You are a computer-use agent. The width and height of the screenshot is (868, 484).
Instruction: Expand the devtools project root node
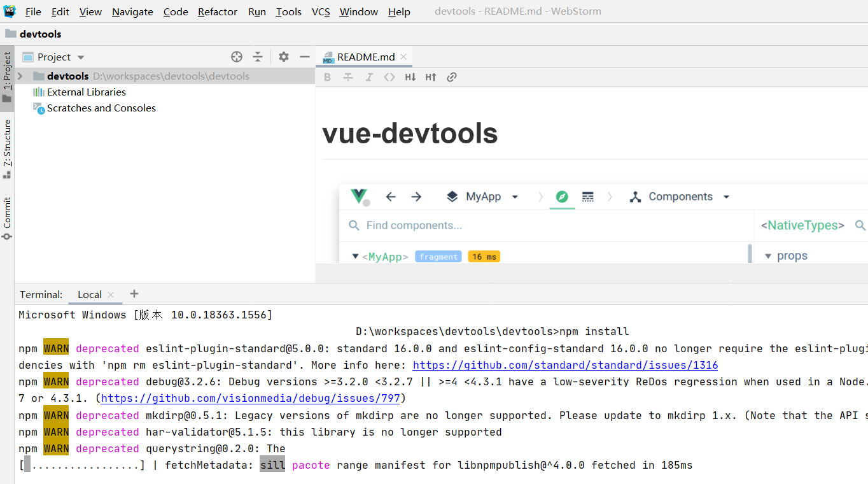(20, 76)
